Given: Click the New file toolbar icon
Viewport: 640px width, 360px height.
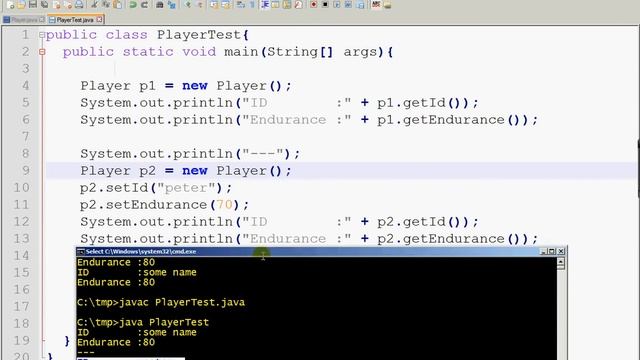Looking at the screenshot, I should click(10, 4).
